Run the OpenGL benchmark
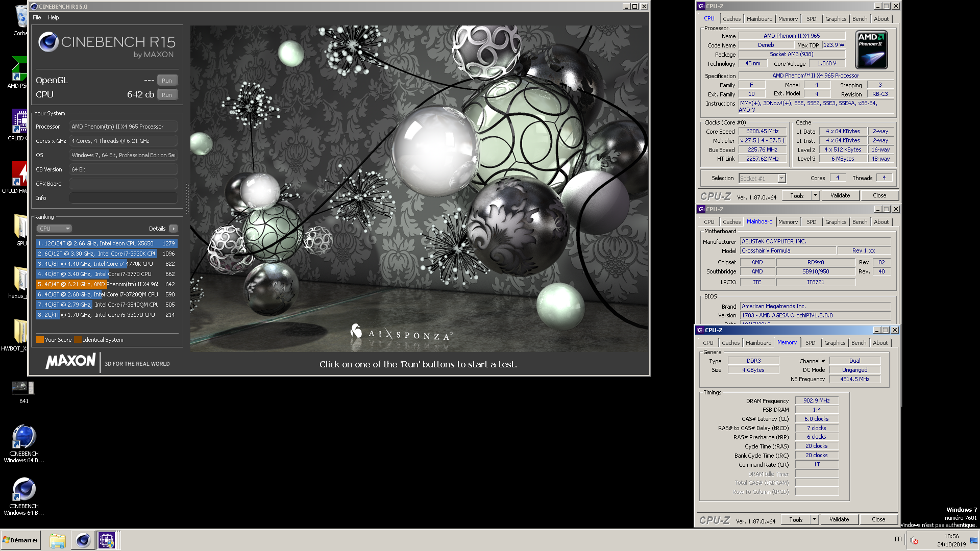The width and height of the screenshot is (980, 551). (x=167, y=81)
